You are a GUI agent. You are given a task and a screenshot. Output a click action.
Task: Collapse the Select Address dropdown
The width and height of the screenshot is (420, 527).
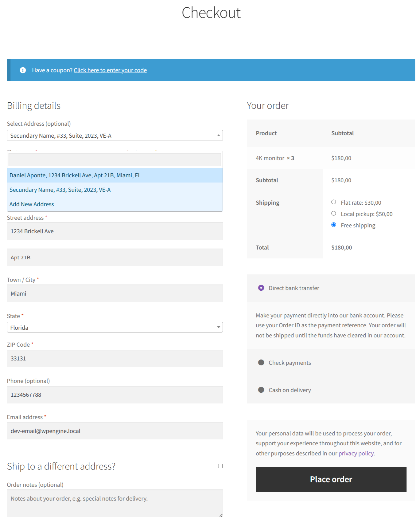pos(115,136)
